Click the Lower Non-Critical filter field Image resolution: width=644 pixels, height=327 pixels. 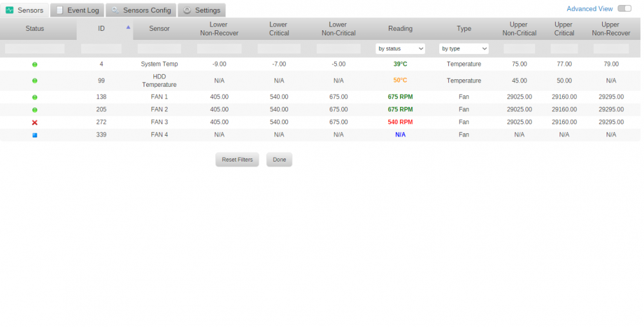coord(339,49)
